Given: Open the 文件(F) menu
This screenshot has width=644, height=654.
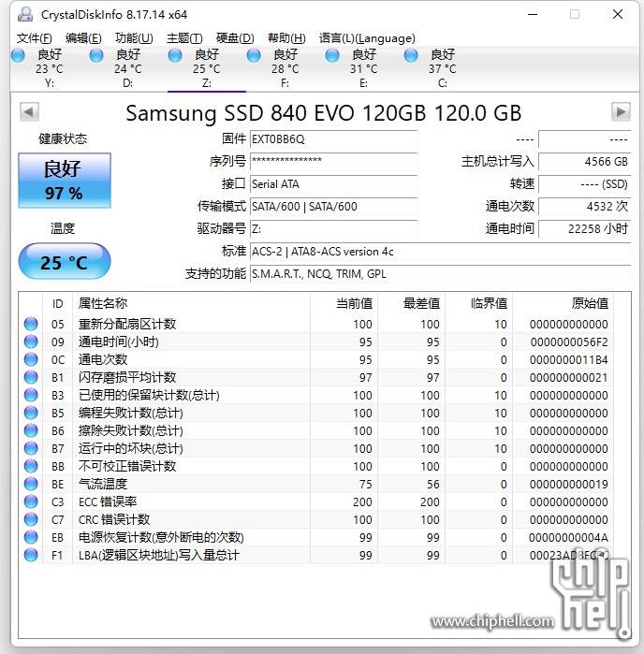Looking at the screenshot, I should (x=35, y=38).
